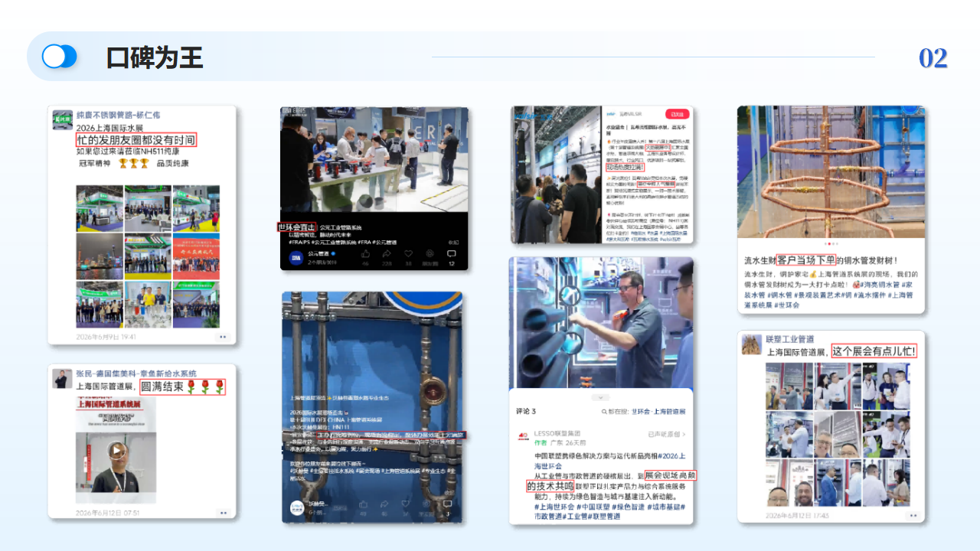Tap the thumbs-up icon on the 沃赫 pipe video
The width and height of the screenshot is (980, 551).
(x=362, y=504)
